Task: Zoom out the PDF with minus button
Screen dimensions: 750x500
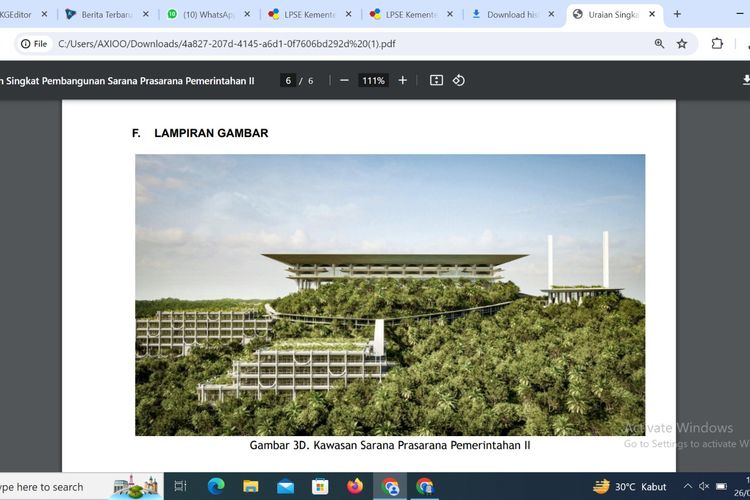Action: pyautogui.click(x=344, y=80)
